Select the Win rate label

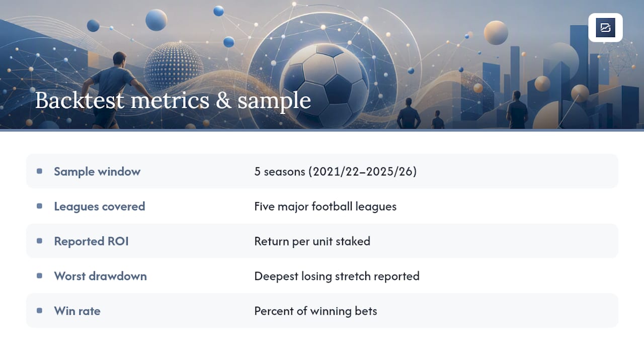[x=77, y=311]
